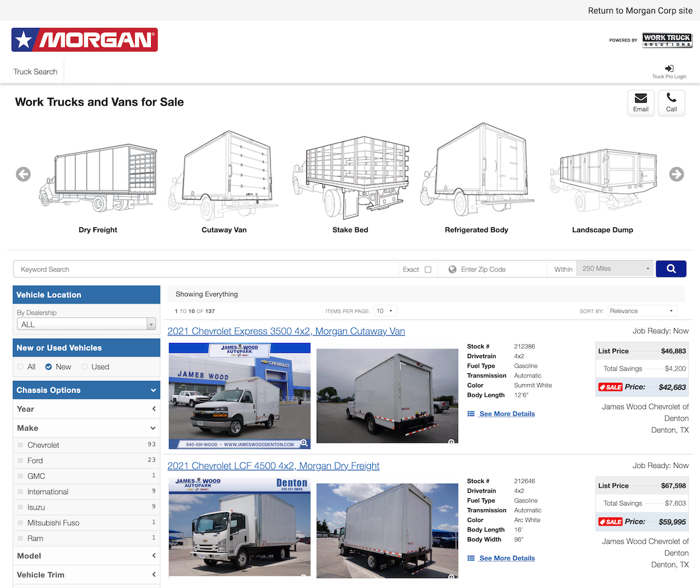Open the Email contact icon
700x588 pixels.
tap(640, 103)
